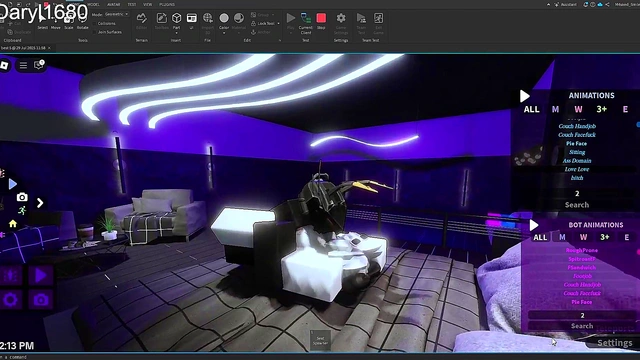Open the Toolbox panel
The image size is (640, 360).
tap(162, 21)
